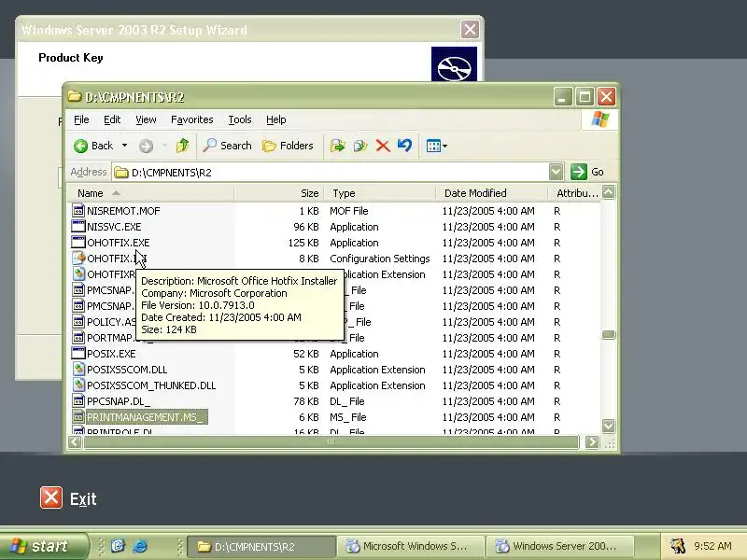Click the NISSVC.EXE file name
The width and height of the screenshot is (747, 560).
(x=114, y=227)
